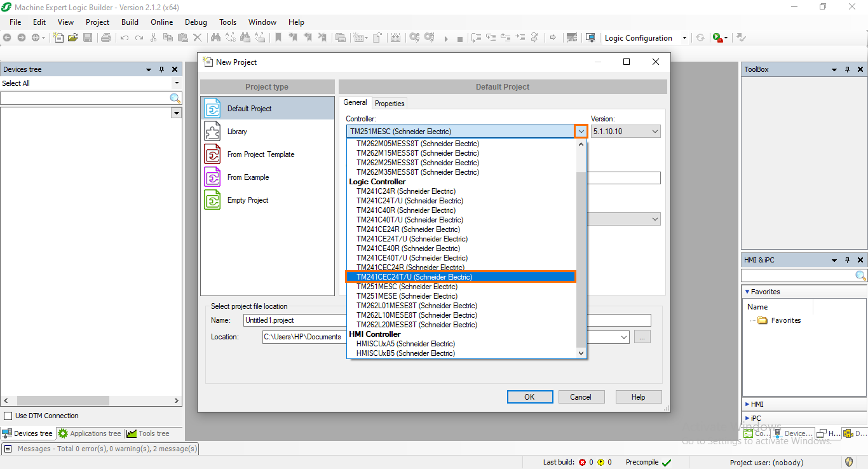This screenshot has height=469, width=868.
Task: Open the Location path dropdown arrow
Action: pyautogui.click(x=624, y=337)
